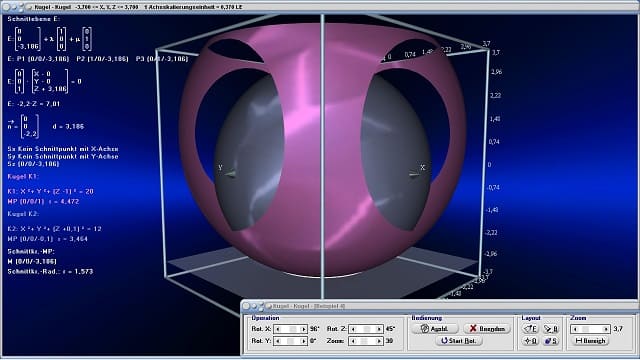Click the Layout E icon button
Screen dimensions: 640x360
[531, 329]
